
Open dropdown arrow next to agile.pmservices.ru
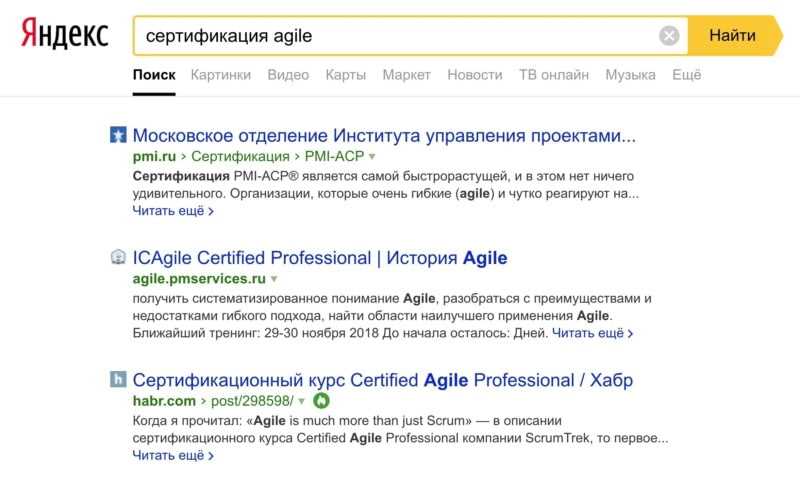tap(274, 279)
